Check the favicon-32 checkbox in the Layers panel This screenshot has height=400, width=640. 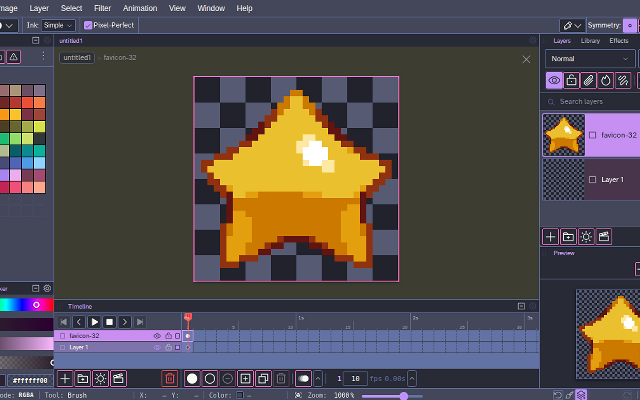point(593,135)
